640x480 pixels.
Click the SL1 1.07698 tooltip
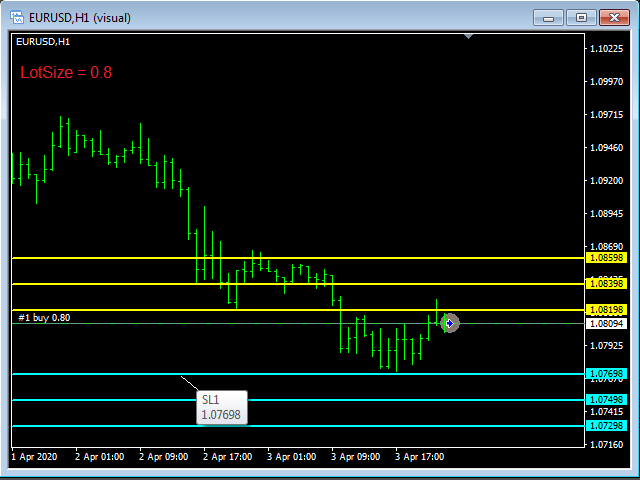tap(221, 407)
